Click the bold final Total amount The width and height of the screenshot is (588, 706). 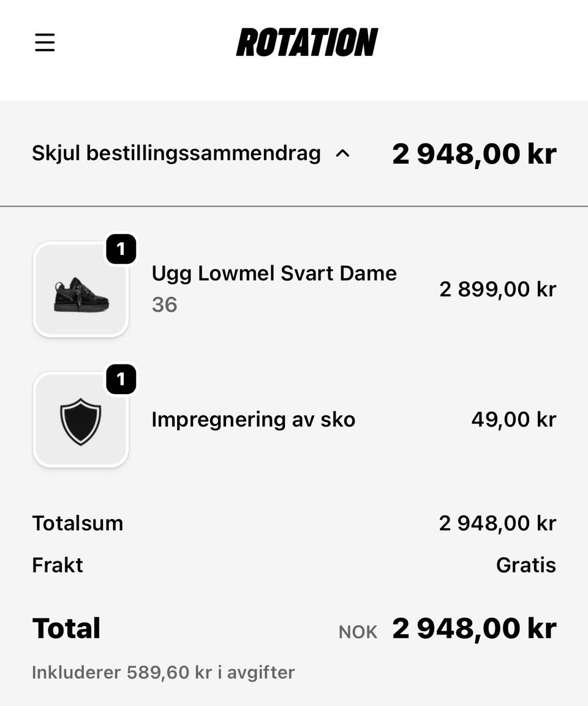tap(474, 629)
